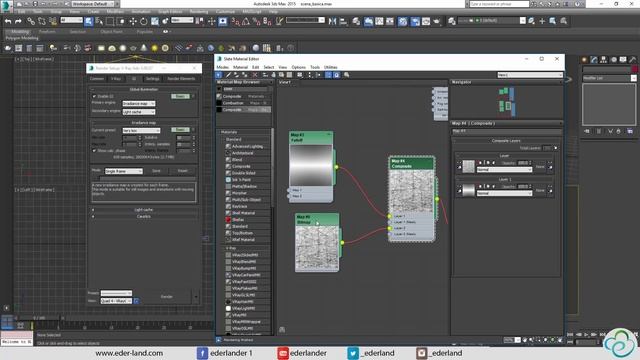This screenshot has width=640, height=360.
Task: Click the Zoom magnifier in Slate toolbar
Action: tap(347, 75)
